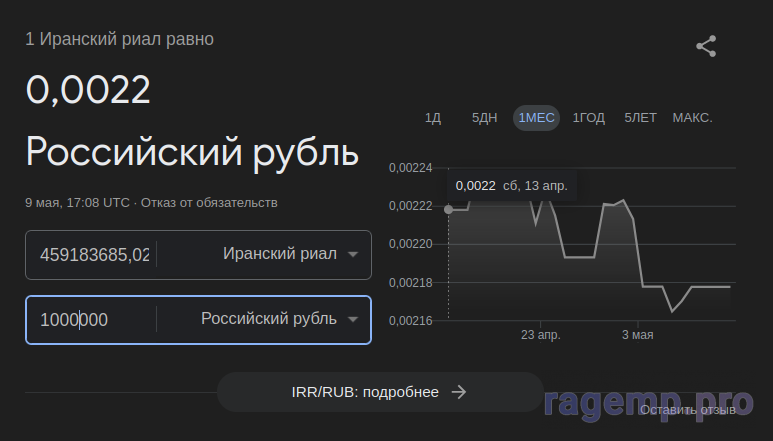Click the arrow beside Российский рубль selector

coord(352,320)
